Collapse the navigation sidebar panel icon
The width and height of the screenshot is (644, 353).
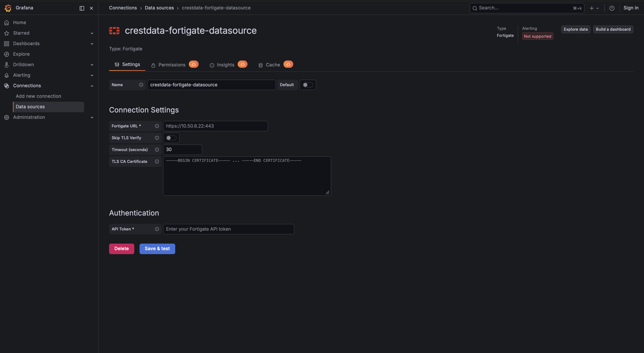coord(81,8)
